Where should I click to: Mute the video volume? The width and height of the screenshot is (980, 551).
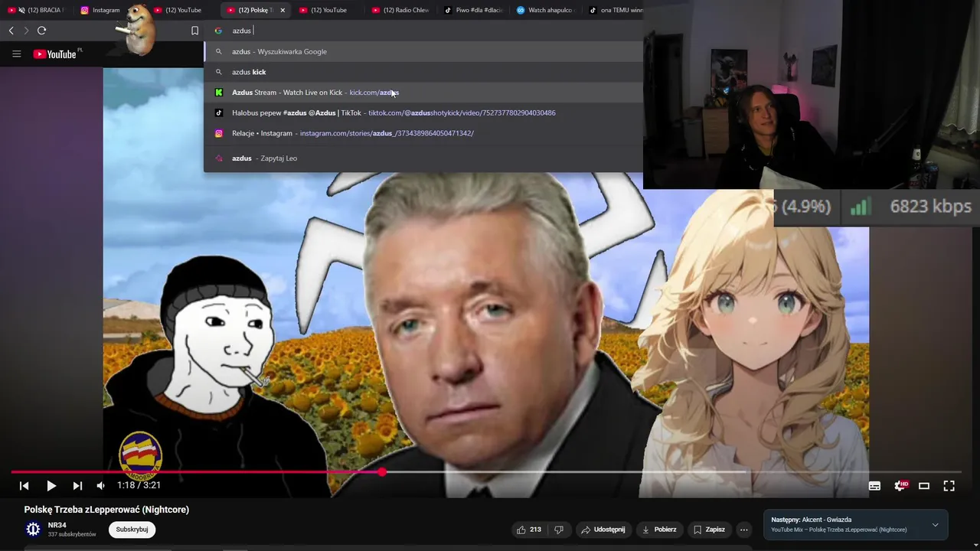[x=101, y=486]
